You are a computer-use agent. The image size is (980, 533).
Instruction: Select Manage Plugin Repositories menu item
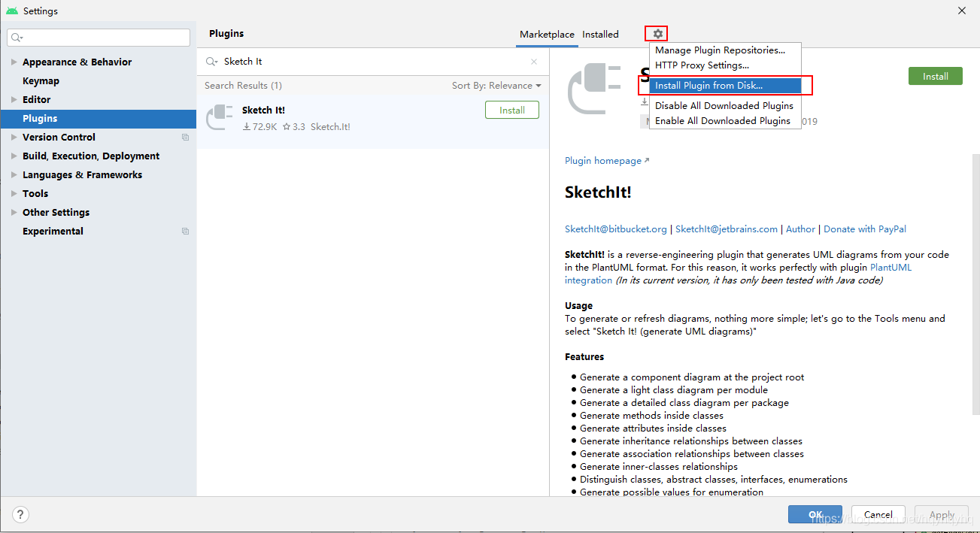click(x=725, y=50)
